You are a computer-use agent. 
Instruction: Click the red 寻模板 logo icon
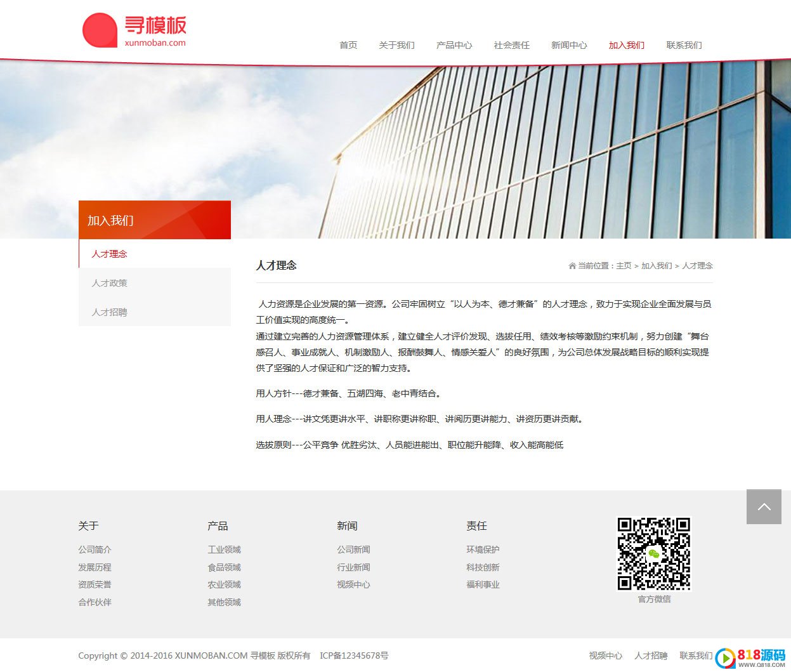(x=100, y=30)
